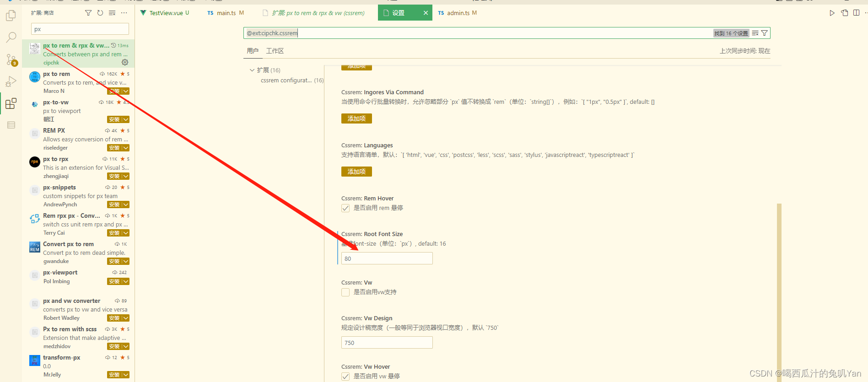Open cipchk publisher of cssrem extension
868x382 pixels.
point(51,63)
